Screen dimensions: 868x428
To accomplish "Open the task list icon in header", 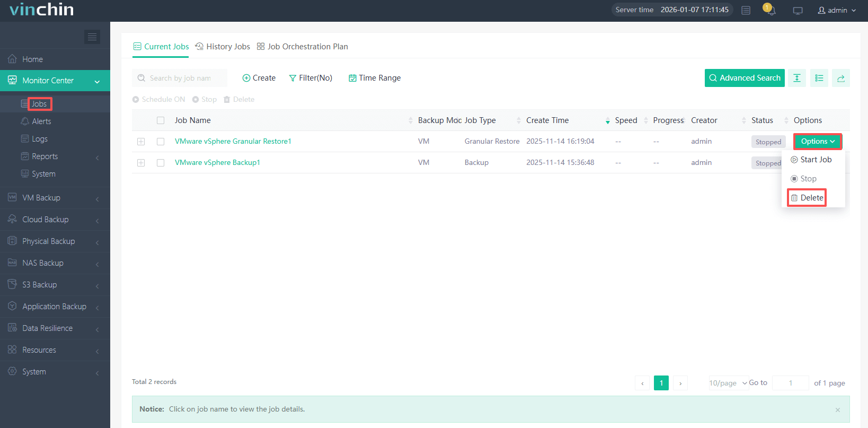I will pyautogui.click(x=746, y=11).
